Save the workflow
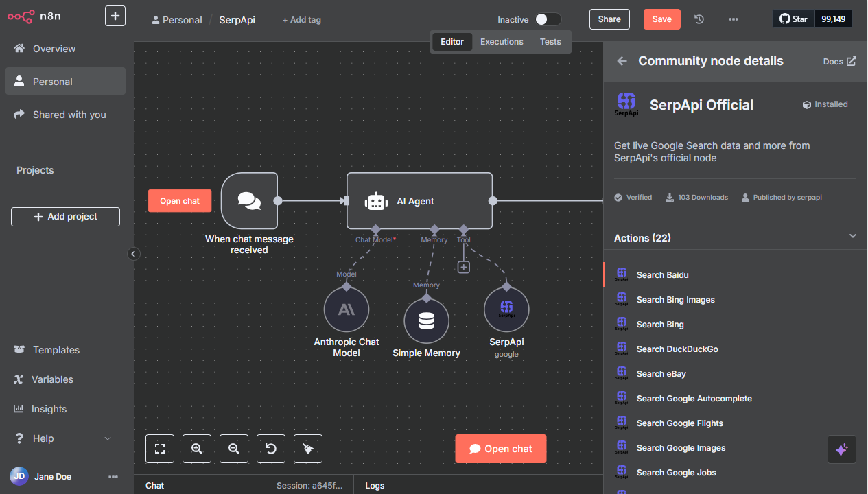The width and height of the screenshot is (868, 494). (662, 19)
